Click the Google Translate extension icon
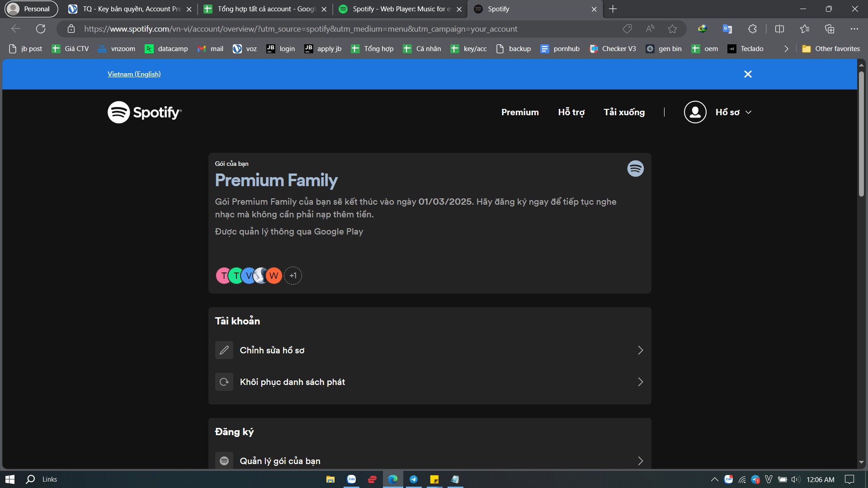 pyautogui.click(x=727, y=29)
